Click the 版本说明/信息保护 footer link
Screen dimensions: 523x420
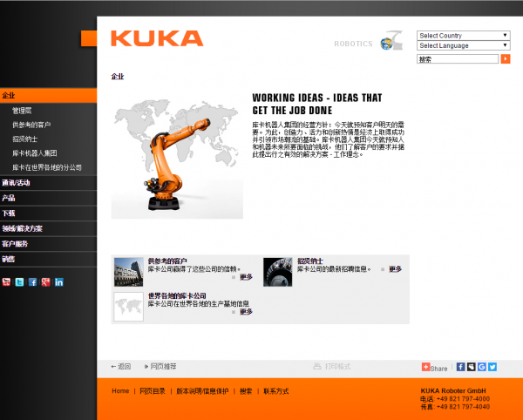[x=202, y=391]
